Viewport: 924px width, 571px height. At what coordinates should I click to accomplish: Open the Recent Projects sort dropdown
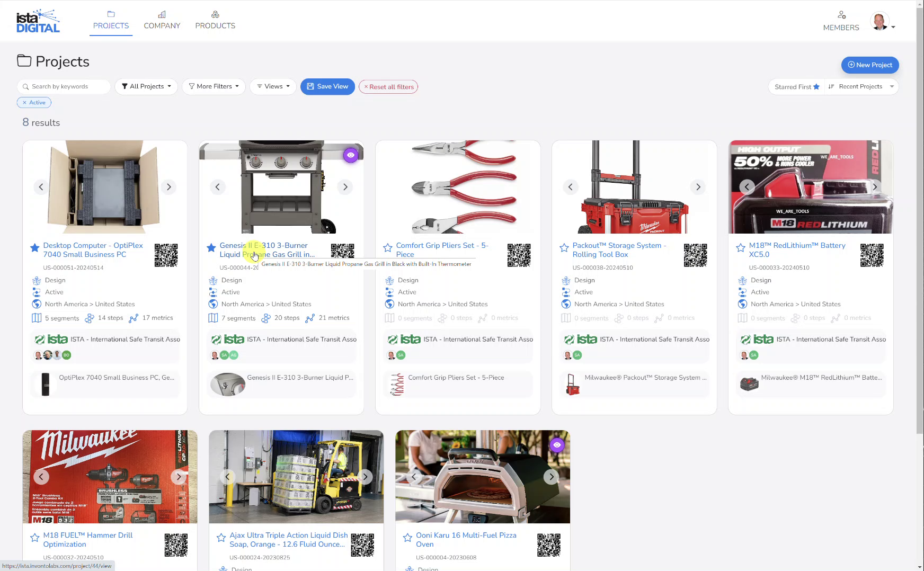click(x=861, y=87)
